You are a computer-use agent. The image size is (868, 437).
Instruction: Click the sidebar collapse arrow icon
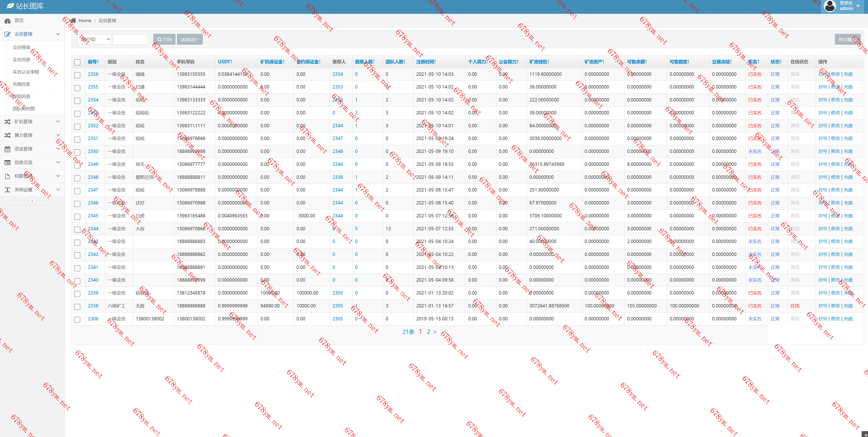(x=32, y=201)
